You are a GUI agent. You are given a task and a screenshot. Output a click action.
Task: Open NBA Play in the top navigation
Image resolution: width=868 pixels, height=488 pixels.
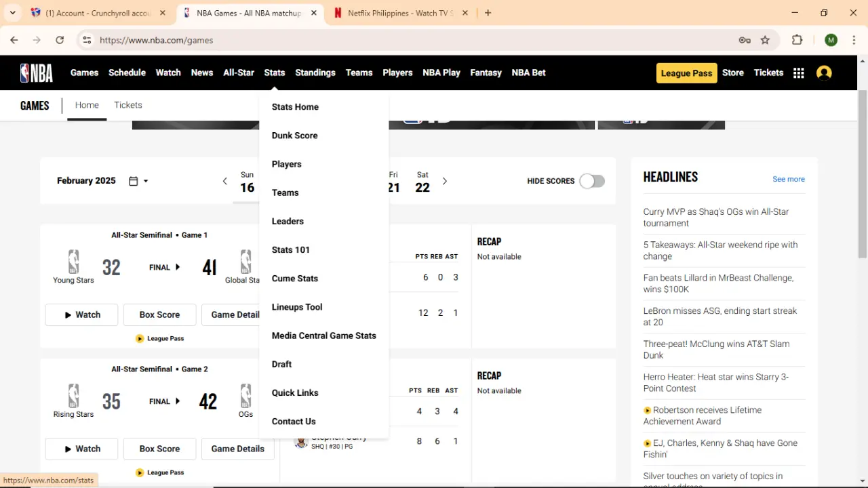coord(441,73)
